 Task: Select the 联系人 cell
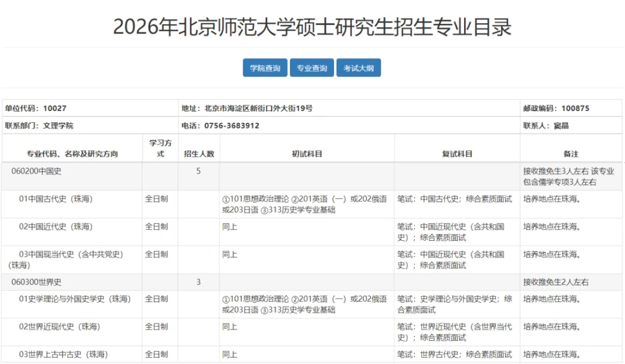click(571, 125)
